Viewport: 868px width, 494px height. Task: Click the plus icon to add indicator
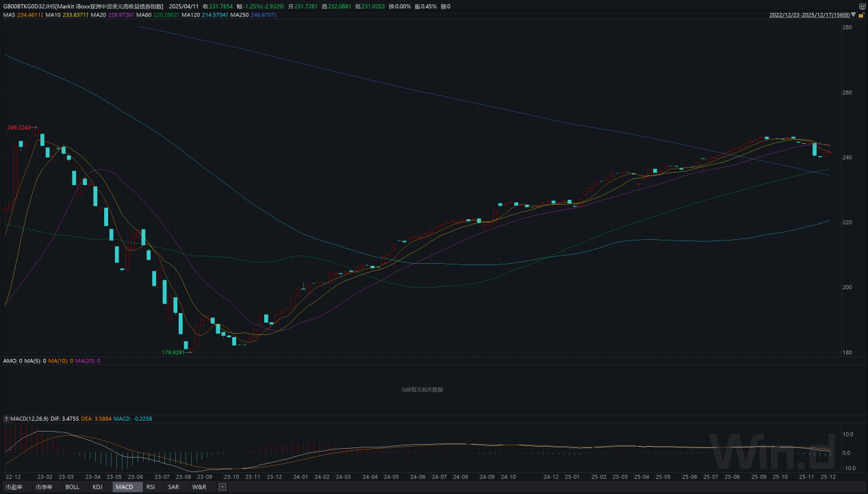pyautogui.click(x=222, y=487)
